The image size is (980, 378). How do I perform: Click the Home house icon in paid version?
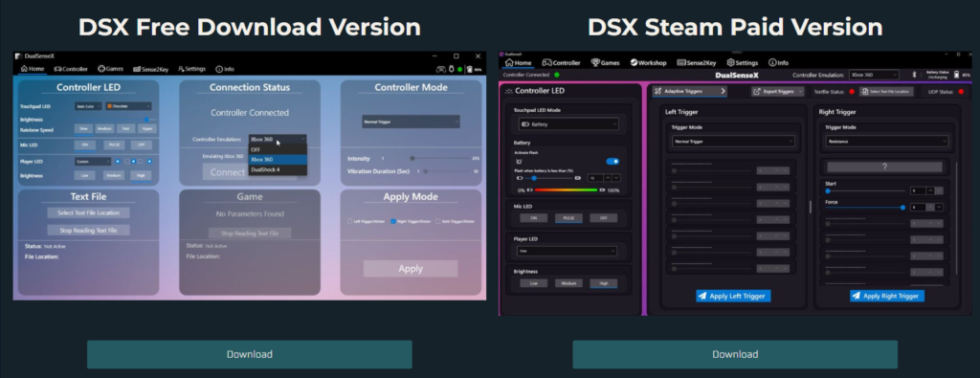coord(509,62)
